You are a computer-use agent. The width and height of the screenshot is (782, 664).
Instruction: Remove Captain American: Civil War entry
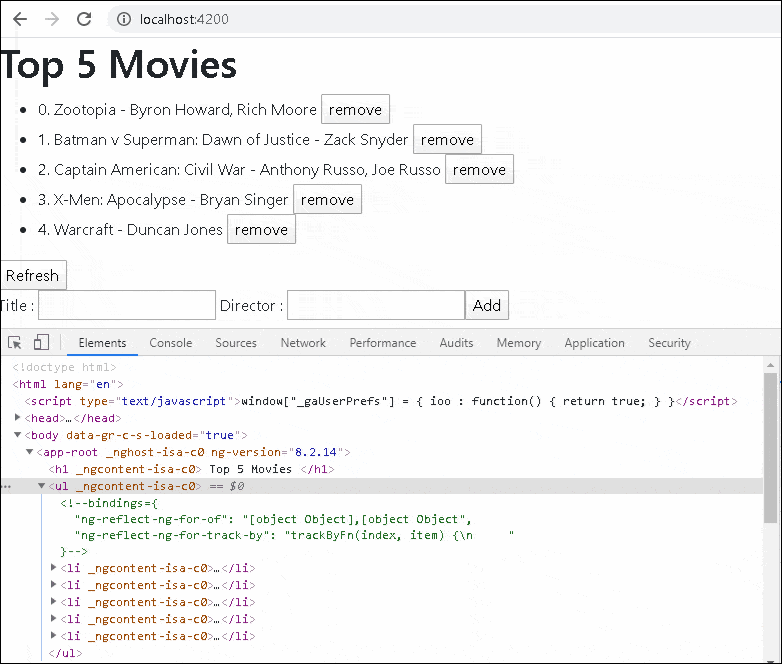click(479, 170)
